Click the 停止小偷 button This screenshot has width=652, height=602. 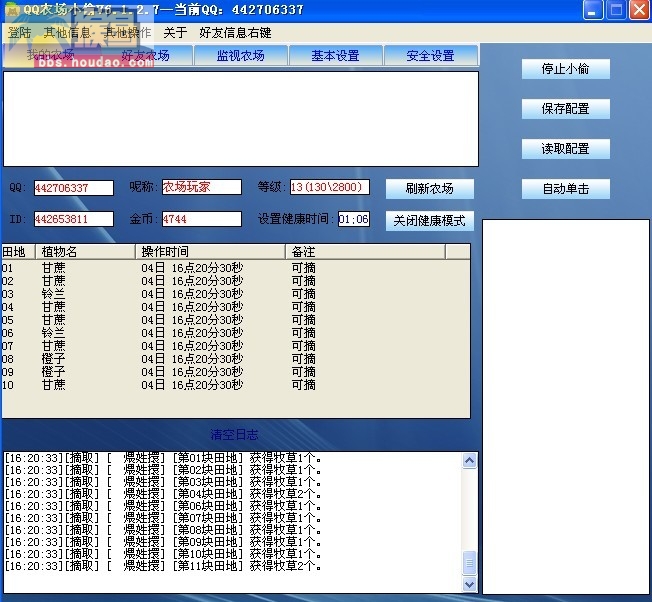566,69
